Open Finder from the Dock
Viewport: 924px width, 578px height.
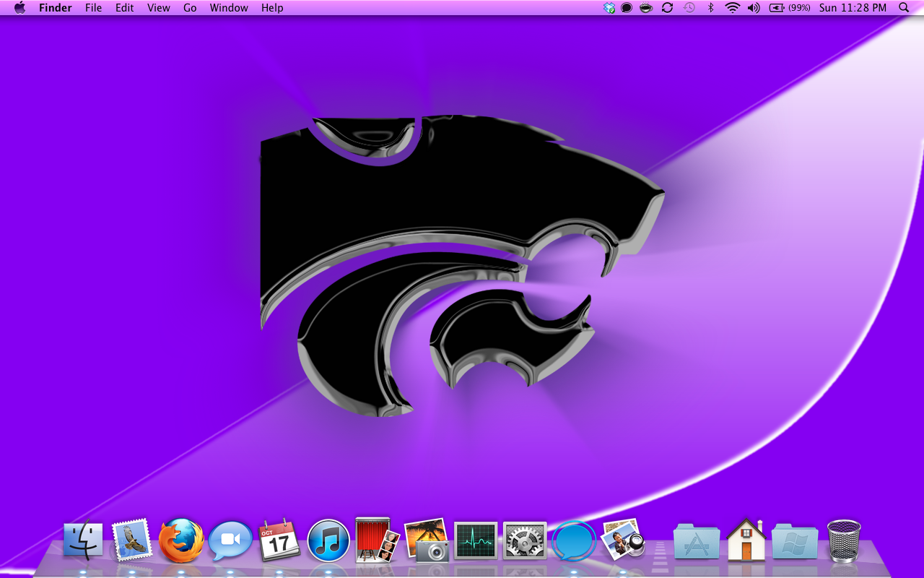click(83, 540)
